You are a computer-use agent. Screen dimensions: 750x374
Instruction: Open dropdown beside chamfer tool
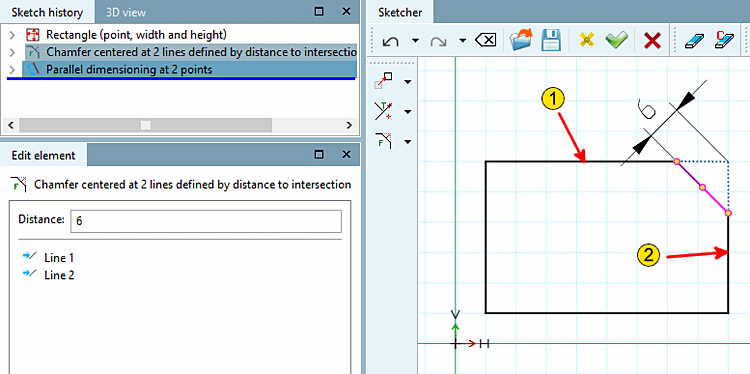click(408, 142)
